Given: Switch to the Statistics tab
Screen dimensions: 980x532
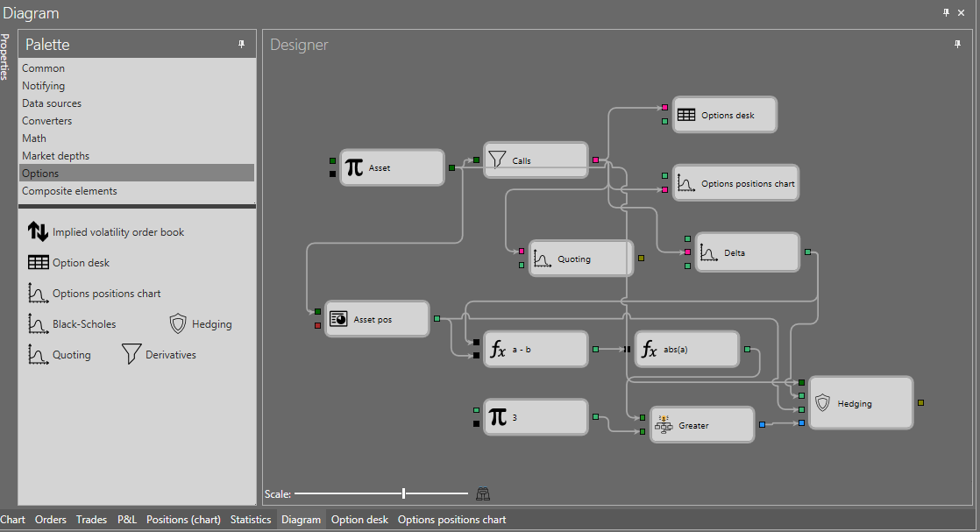Looking at the screenshot, I should click(x=251, y=520).
